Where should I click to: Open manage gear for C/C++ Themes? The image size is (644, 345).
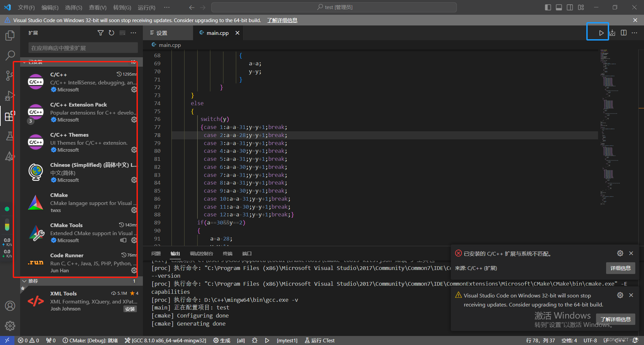point(134,150)
